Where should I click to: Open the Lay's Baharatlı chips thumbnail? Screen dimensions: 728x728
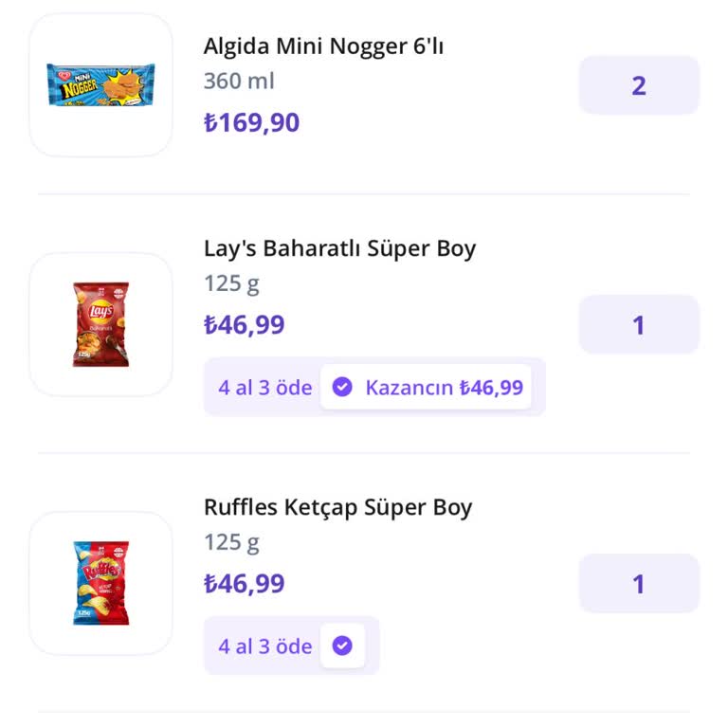point(100,324)
